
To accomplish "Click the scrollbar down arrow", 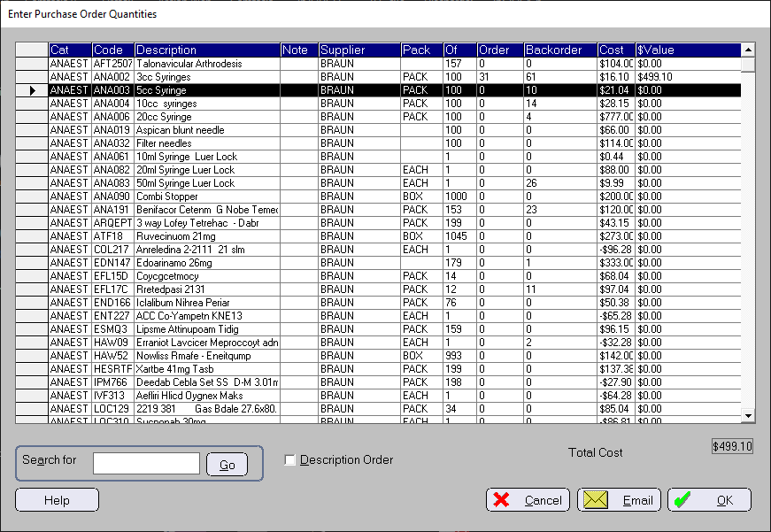I will (x=748, y=416).
